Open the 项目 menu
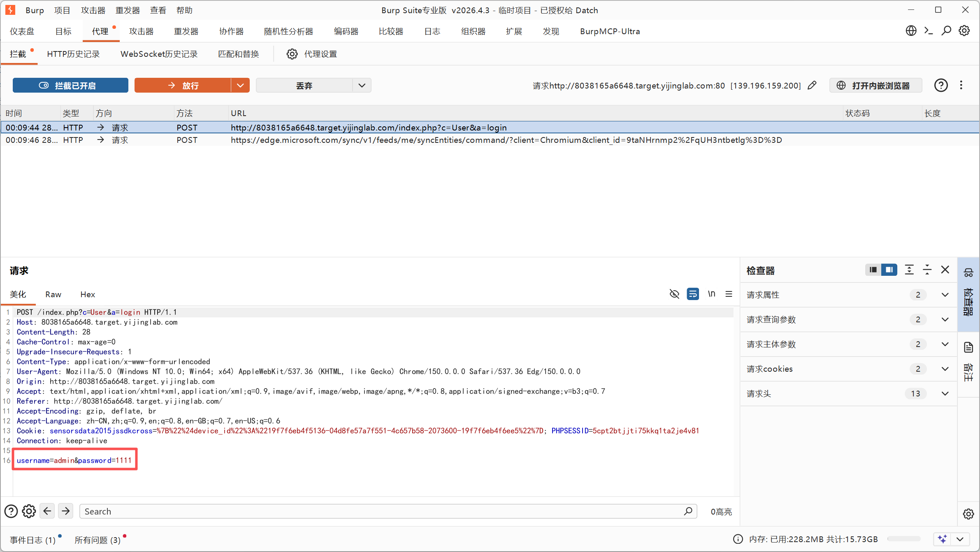Image resolution: width=980 pixels, height=552 pixels. tap(62, 10)
